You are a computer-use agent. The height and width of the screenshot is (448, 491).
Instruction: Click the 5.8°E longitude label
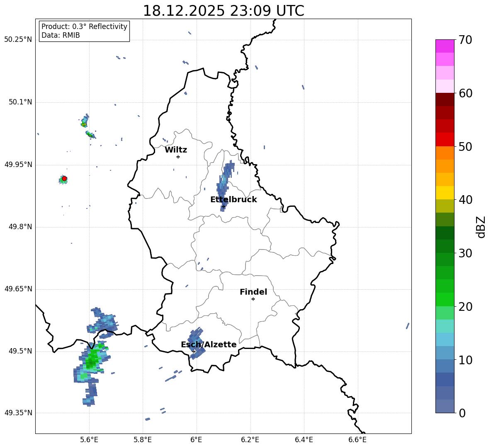(143, 440)
